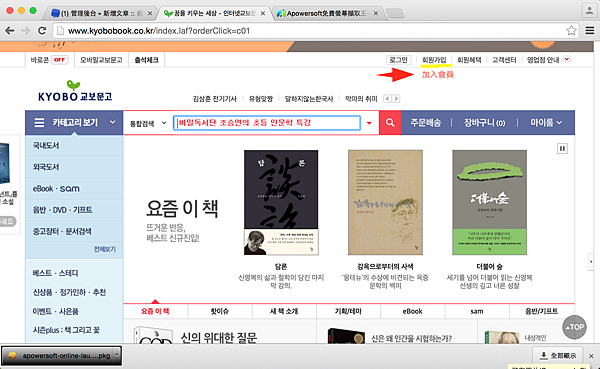Click 전체보기 link in sidebar

(105, 249)
